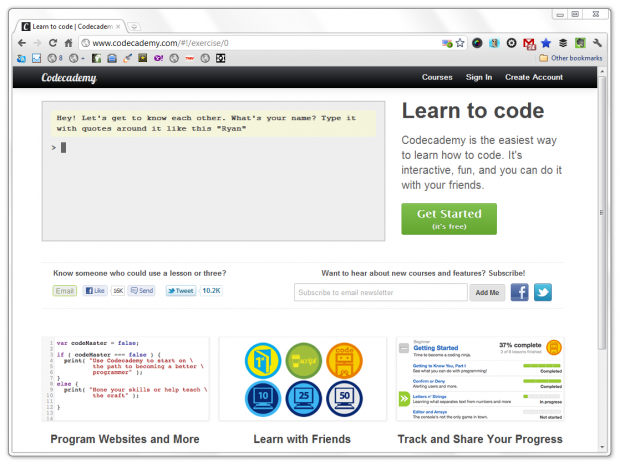Open the black-and-white square bookmark icon
The width and height of the screenshot is (620, 464).
(x=221, y=58)
